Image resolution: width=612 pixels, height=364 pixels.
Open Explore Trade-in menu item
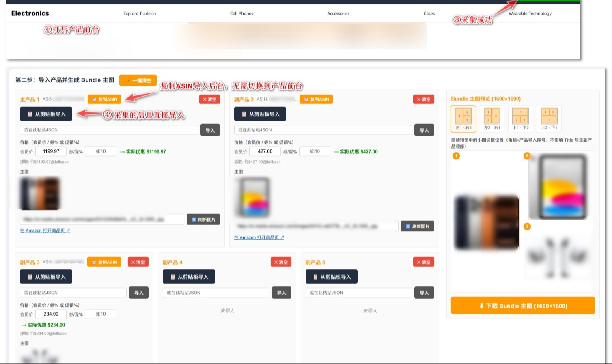140,13
